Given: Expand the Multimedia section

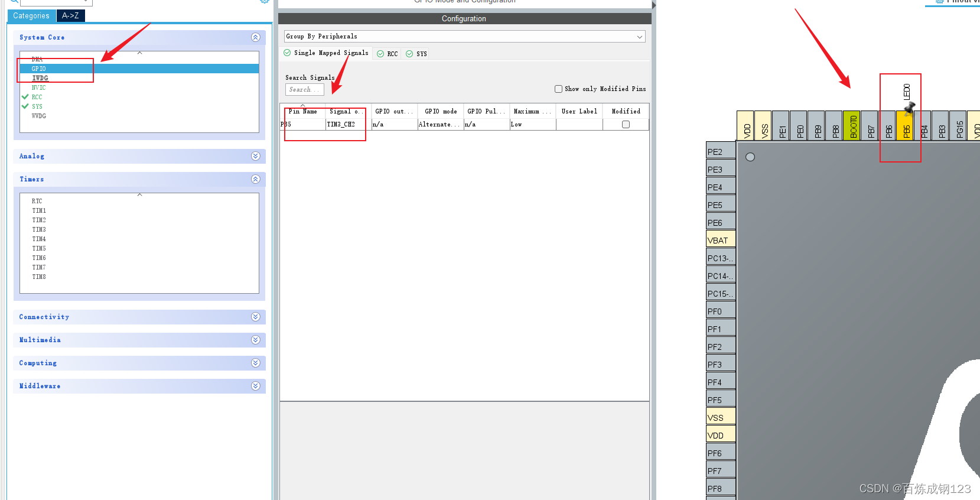Looking at the screenshot, I should pyautogui.click(x=255, y=340).
